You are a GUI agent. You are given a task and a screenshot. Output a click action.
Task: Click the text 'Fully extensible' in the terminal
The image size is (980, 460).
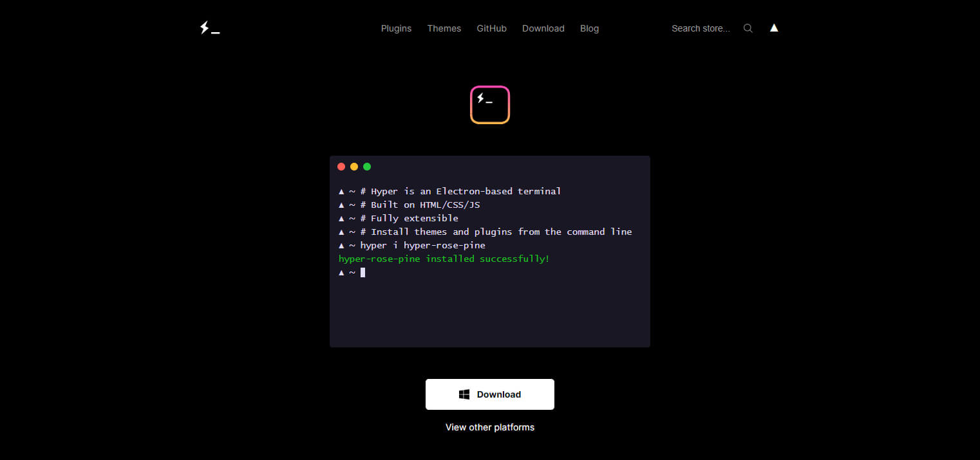pyautogui.click(x=415, y=218)
